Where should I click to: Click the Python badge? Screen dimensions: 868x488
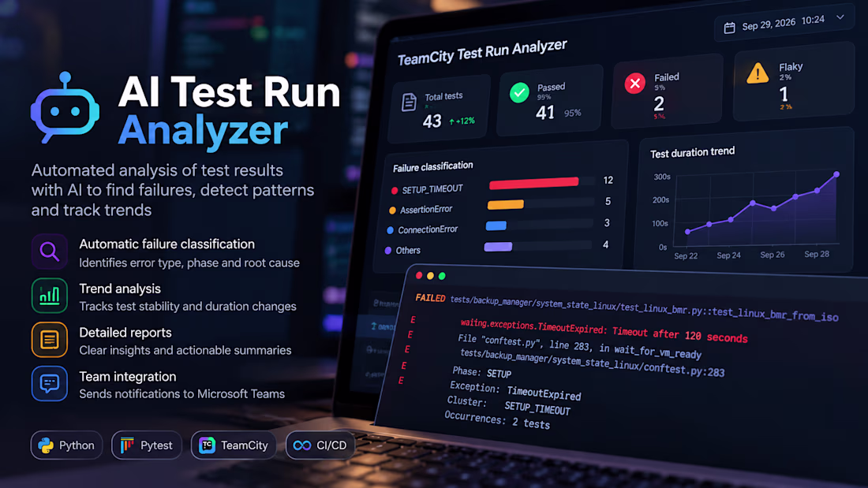click(66, 445)
